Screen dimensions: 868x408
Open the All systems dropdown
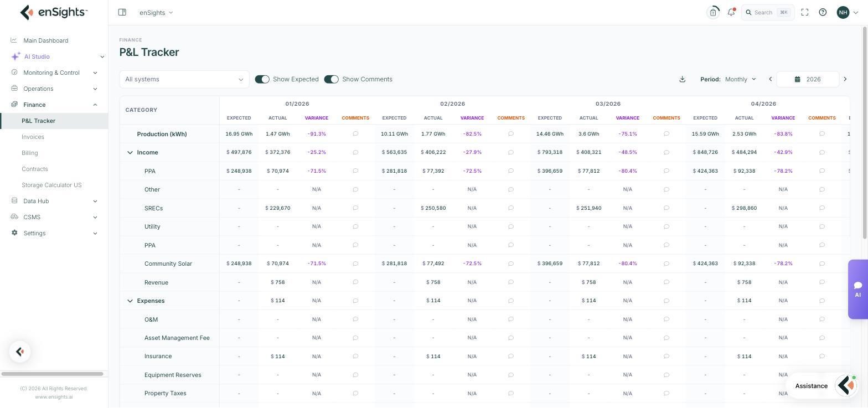(x=184, y=79)
